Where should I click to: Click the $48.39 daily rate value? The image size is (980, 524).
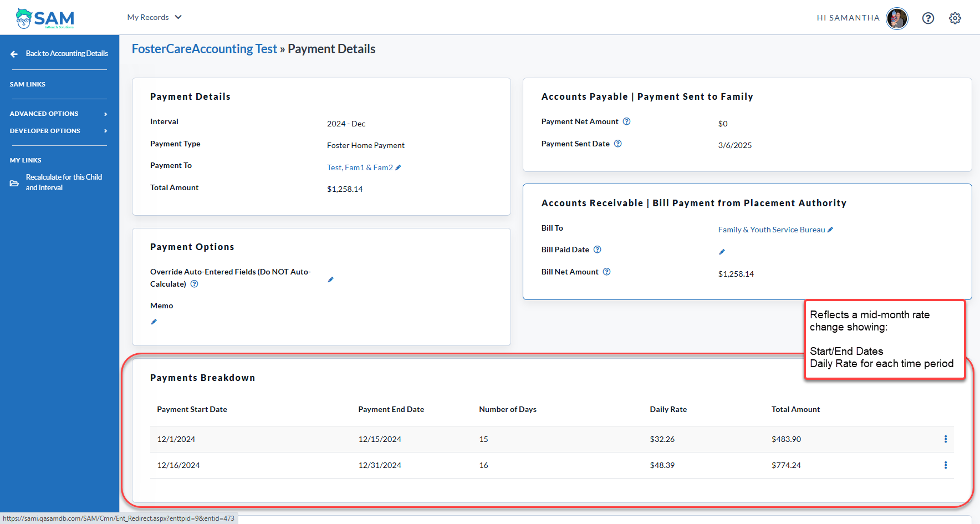tap(662, 465)
